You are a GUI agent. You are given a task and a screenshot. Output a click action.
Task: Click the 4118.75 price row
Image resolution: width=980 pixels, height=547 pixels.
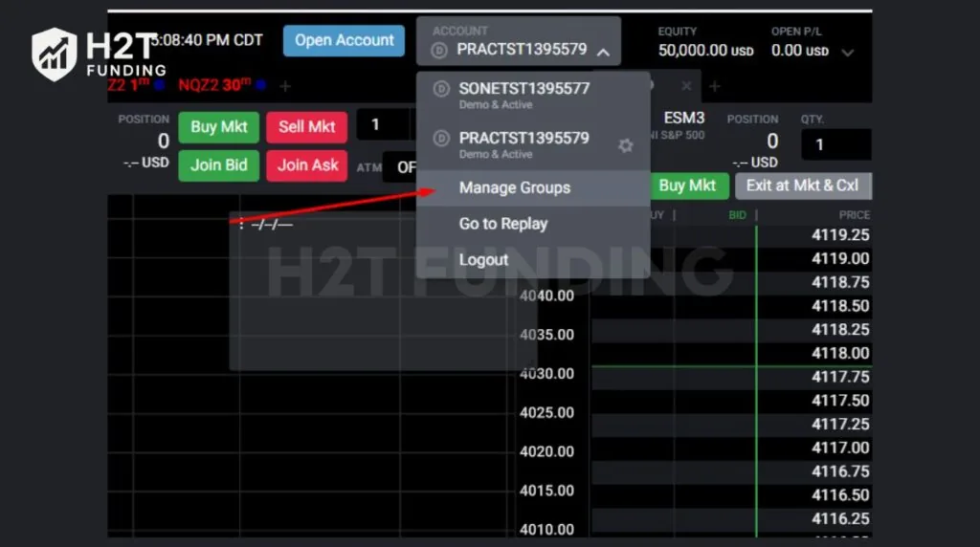(x=731, y=283)
